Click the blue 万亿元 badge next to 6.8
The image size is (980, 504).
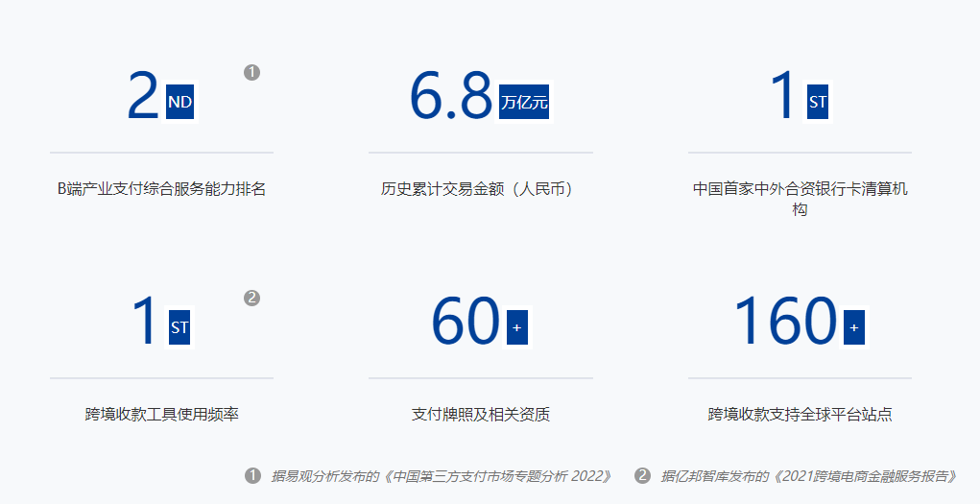pyautogui.click(x=524, y=102)
